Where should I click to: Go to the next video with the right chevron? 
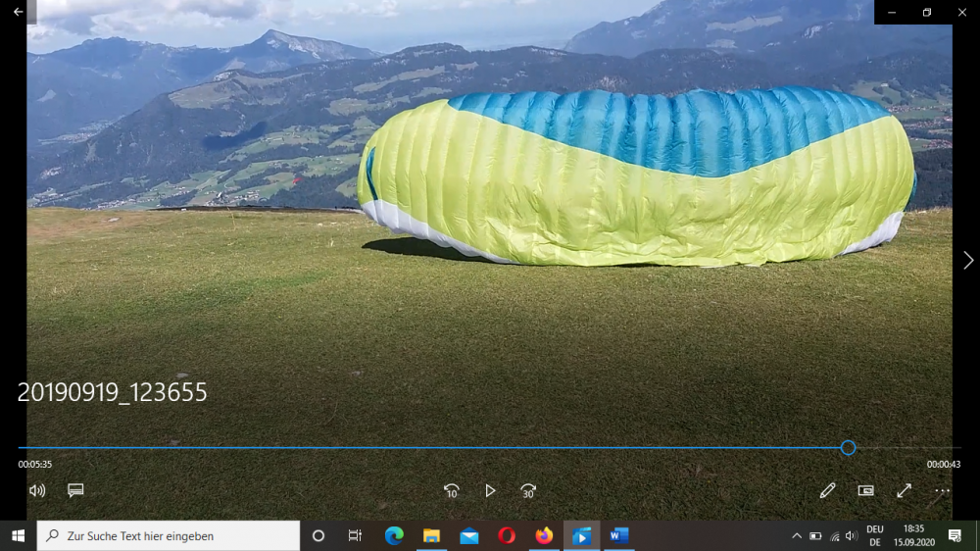point(968,260)
